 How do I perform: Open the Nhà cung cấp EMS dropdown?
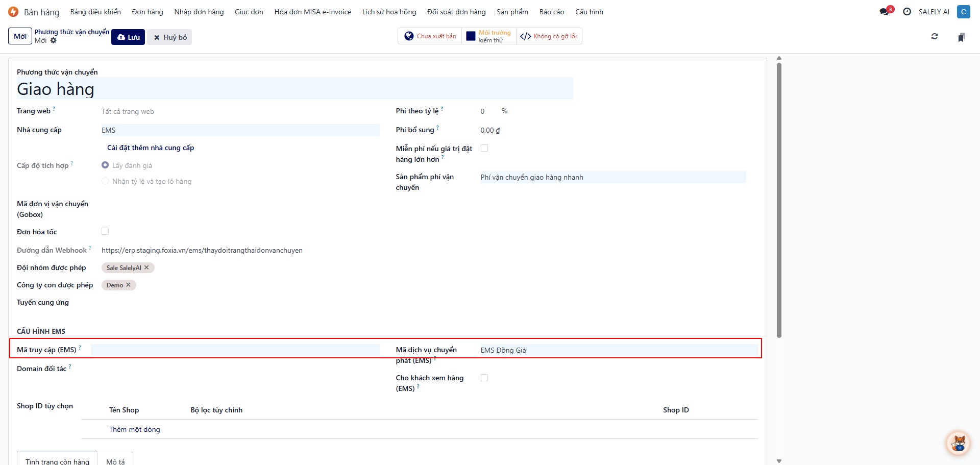(240, 130)
